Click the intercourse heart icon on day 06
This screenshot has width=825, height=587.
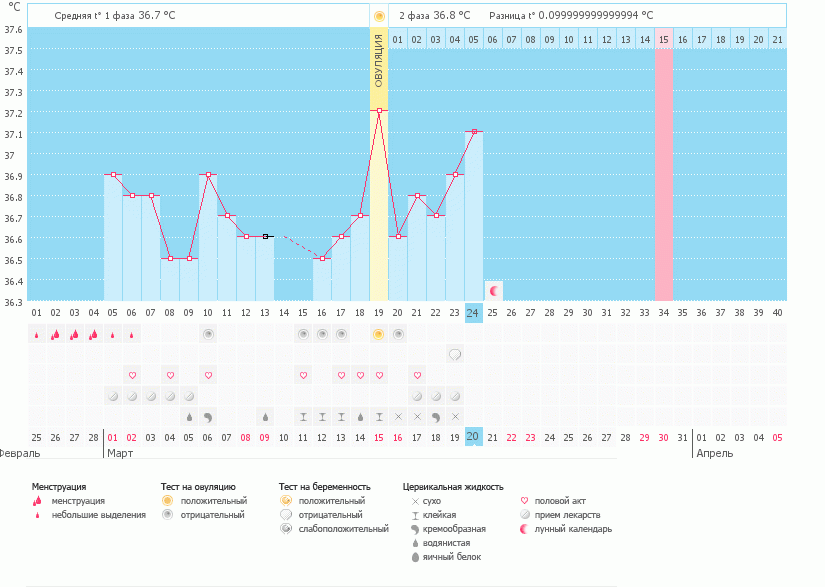pos(131,375)
